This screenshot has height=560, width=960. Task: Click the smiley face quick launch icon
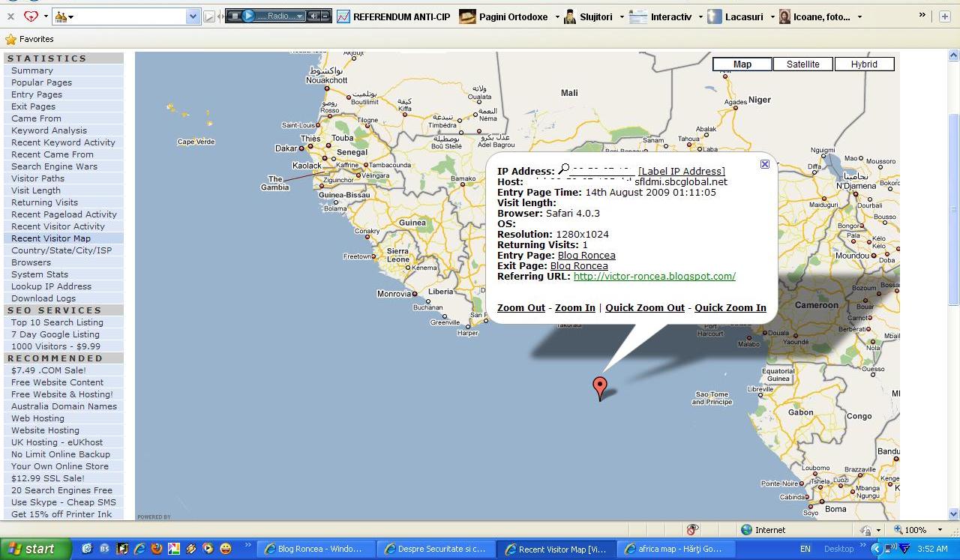pos(225,549)
